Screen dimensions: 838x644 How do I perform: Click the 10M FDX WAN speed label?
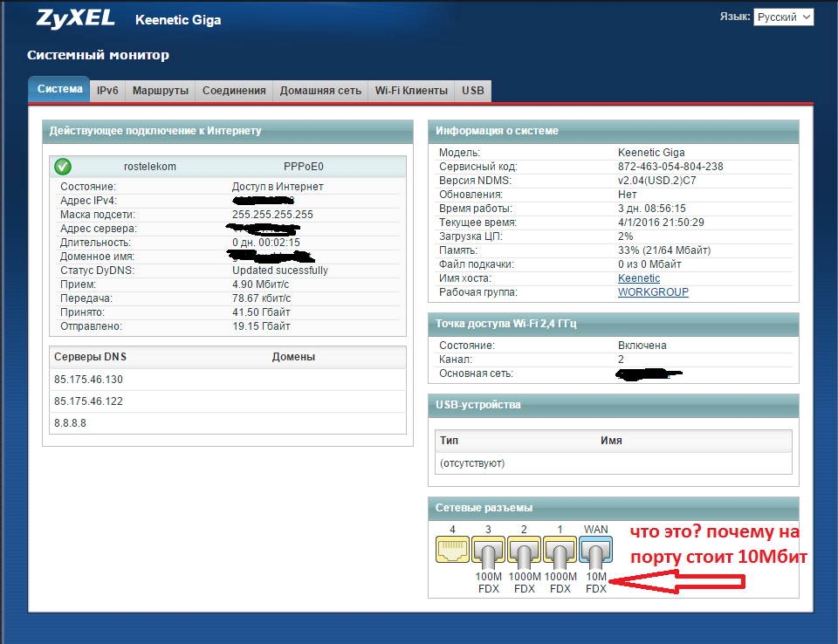pos(596,583)
